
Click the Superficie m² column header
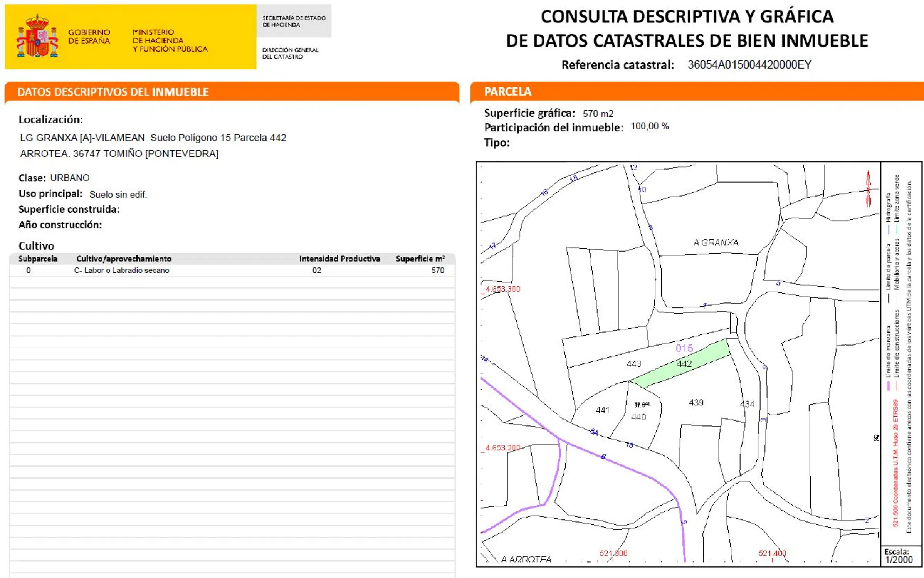(420, 259)
